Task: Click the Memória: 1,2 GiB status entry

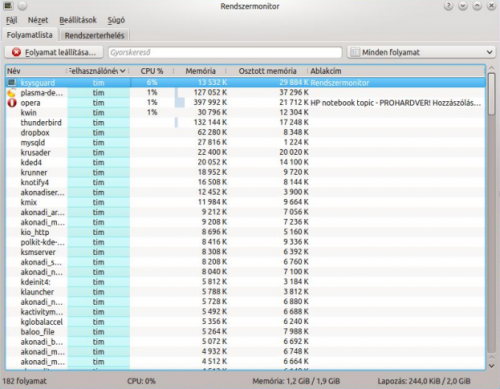Action: [x=296, y=381]
